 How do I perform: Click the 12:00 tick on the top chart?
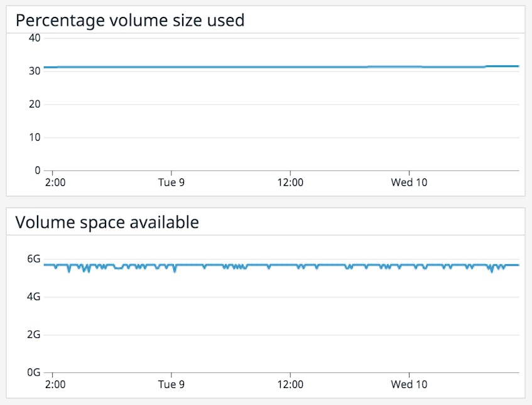point(290,183)
